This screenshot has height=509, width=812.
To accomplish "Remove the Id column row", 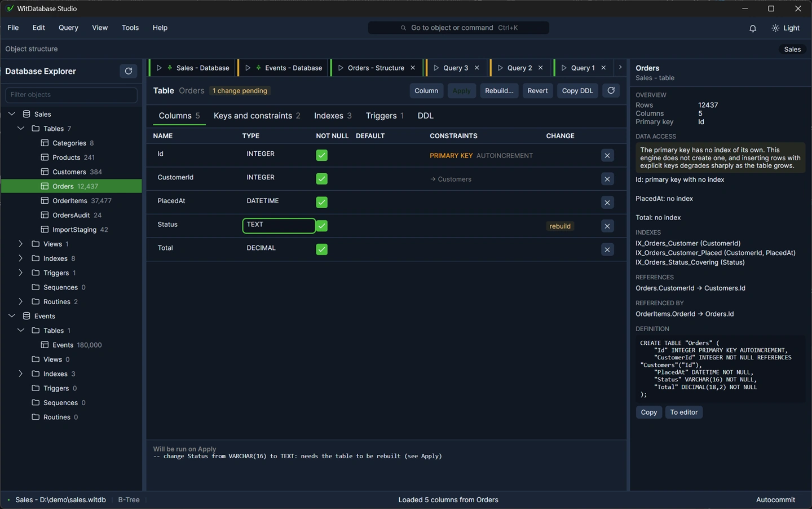I will coord(607,155).
